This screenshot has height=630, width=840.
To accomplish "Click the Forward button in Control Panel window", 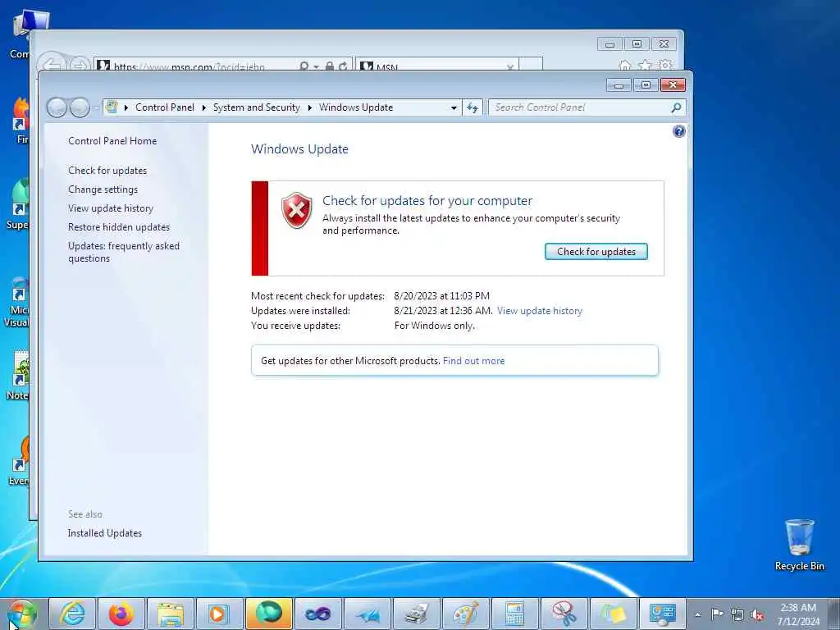I will click(x=80, y=107).
